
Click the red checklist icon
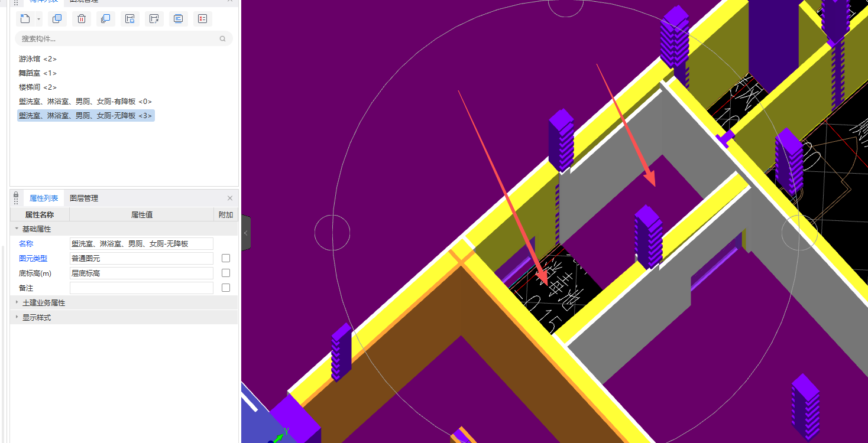point(203,19)
